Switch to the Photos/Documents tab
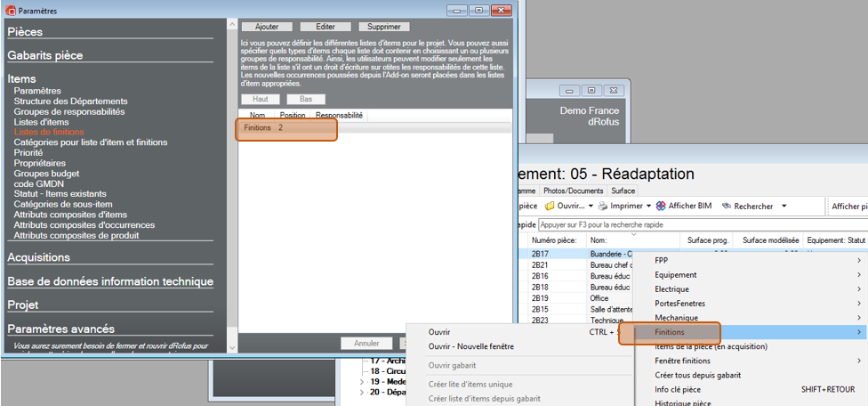Viewport: 868px width, 406px height. pyautogui.click(x=575, y=191)
